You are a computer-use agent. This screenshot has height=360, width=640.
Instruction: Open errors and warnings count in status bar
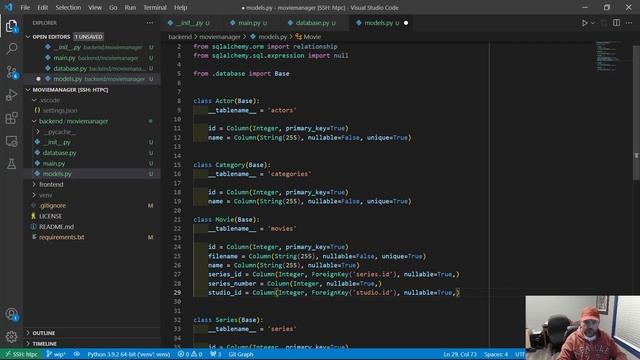[190, 354]
